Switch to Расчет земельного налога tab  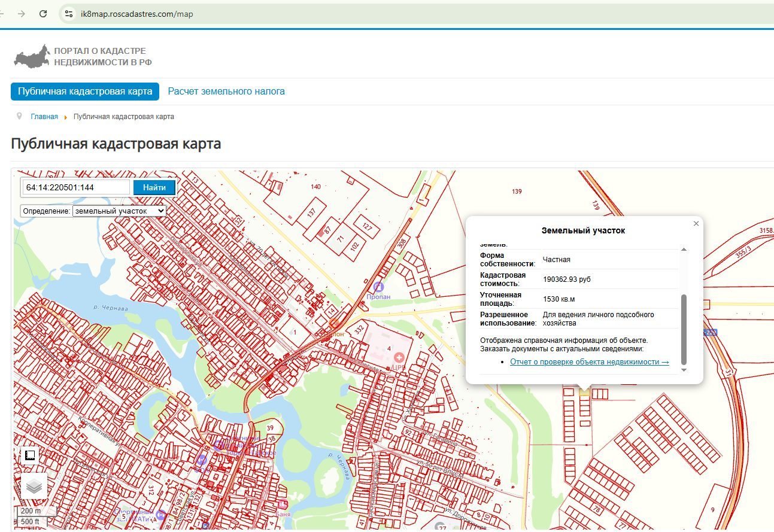(226, 92)
